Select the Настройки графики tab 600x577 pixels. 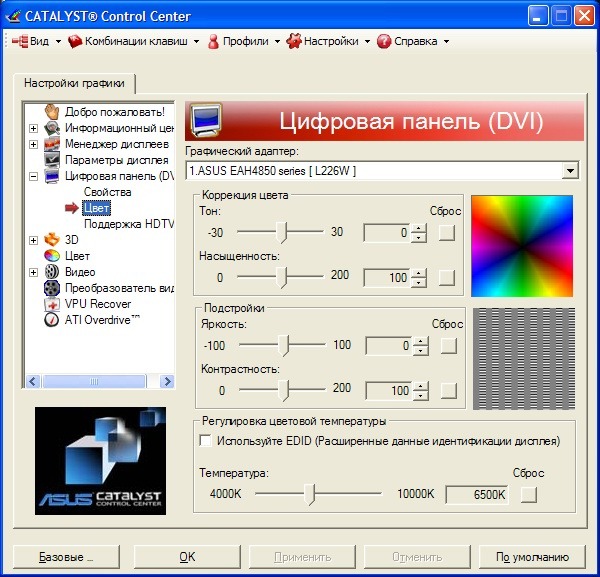tap(74, 83)
